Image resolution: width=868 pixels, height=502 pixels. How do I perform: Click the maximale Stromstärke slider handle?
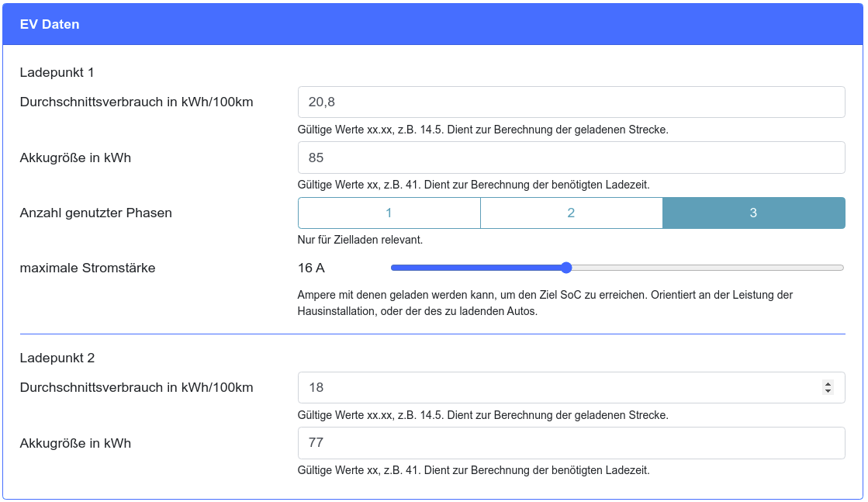click(566, 268)
